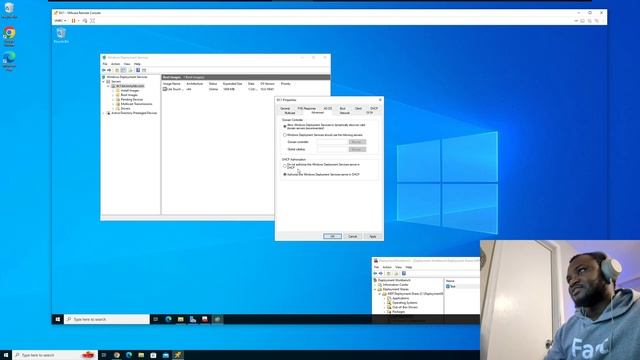Select host Recycle Bin desktop icon

point(9,10)
